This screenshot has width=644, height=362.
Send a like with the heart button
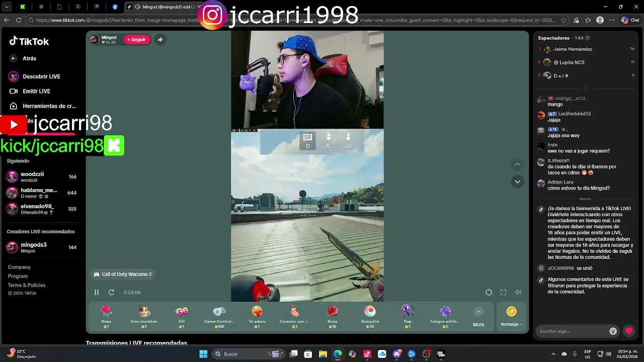point(629,331)
